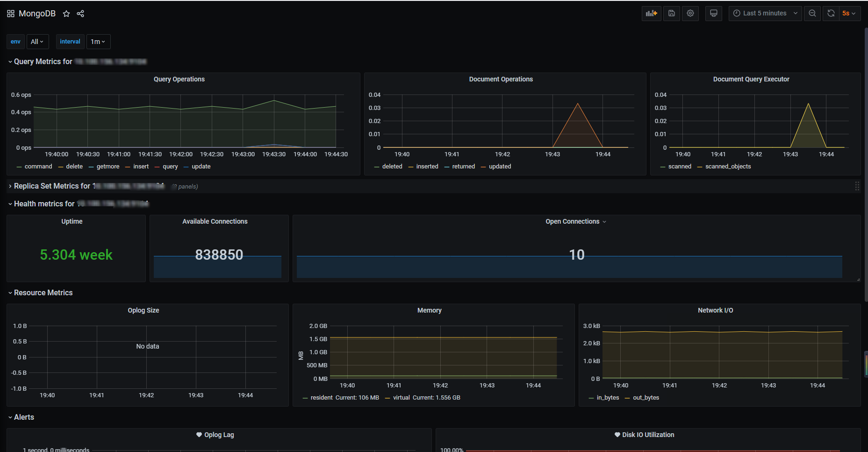868x452 pixels.
Task: Open the Last 5 minutes time picker
Action: (765, 13)
